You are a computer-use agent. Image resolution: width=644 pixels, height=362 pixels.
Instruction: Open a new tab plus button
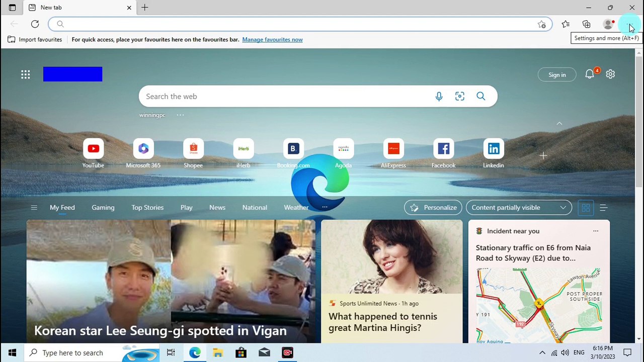click(145, 8)
